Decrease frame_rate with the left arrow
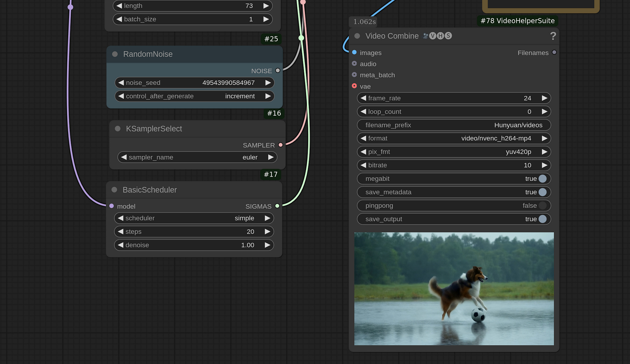 pos(363,98)
